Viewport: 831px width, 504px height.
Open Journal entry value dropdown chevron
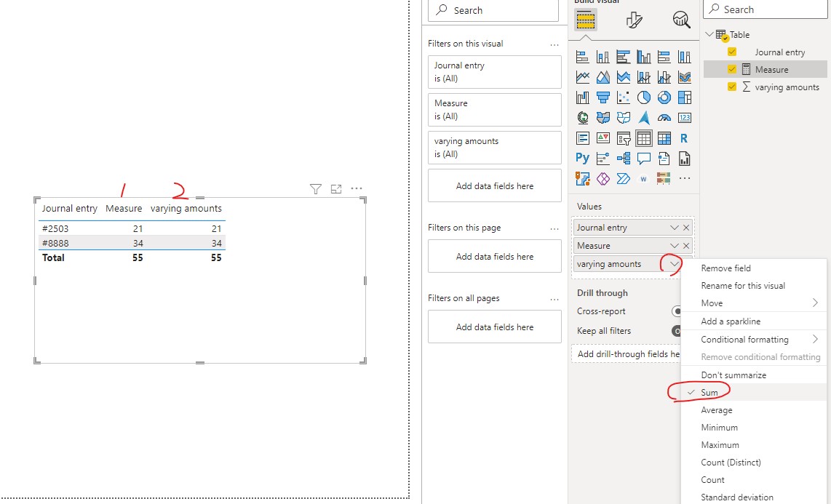674,228
